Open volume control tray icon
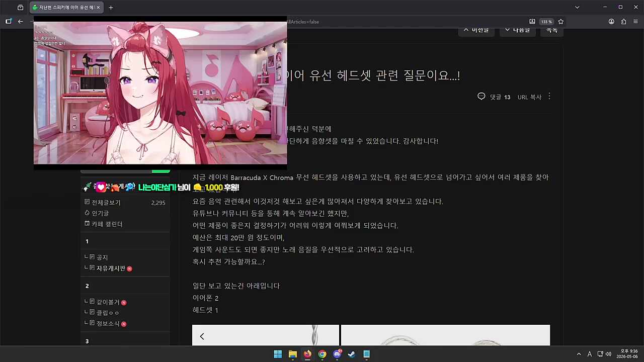644x362 pixels. pyautogui.click(x=608, y=354)
